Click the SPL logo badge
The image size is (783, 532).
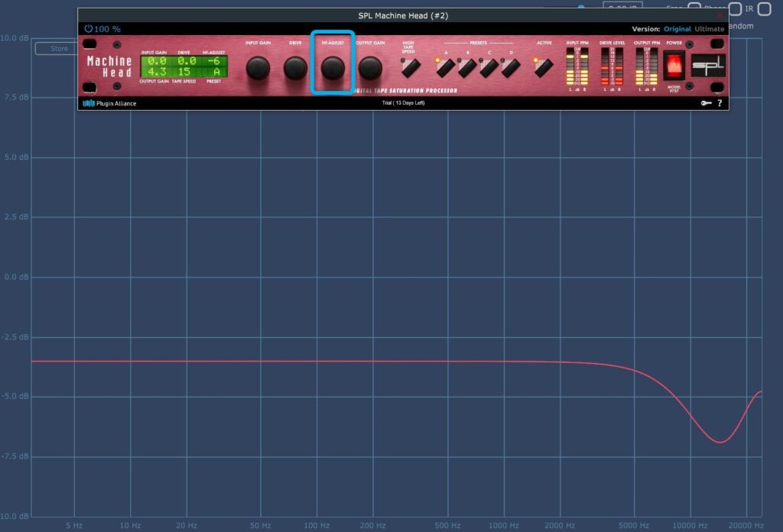pyautogui.click(x=707, y=66)
